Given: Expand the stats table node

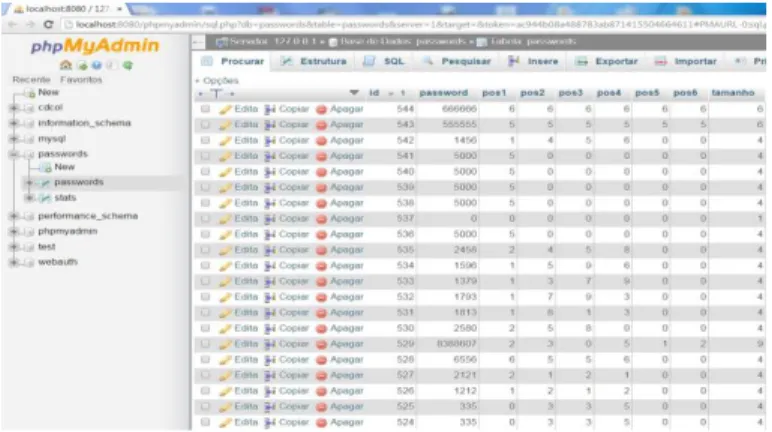Looking at the screenshot, I should 30,198.
